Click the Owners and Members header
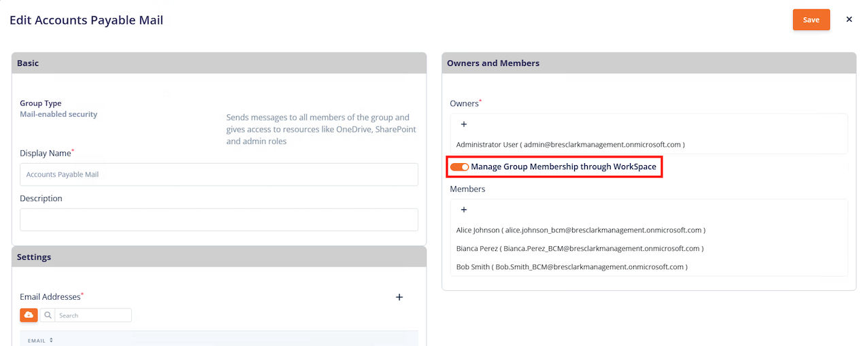The width and height of the screenshot is (868, 346). (x=649, y=63)
